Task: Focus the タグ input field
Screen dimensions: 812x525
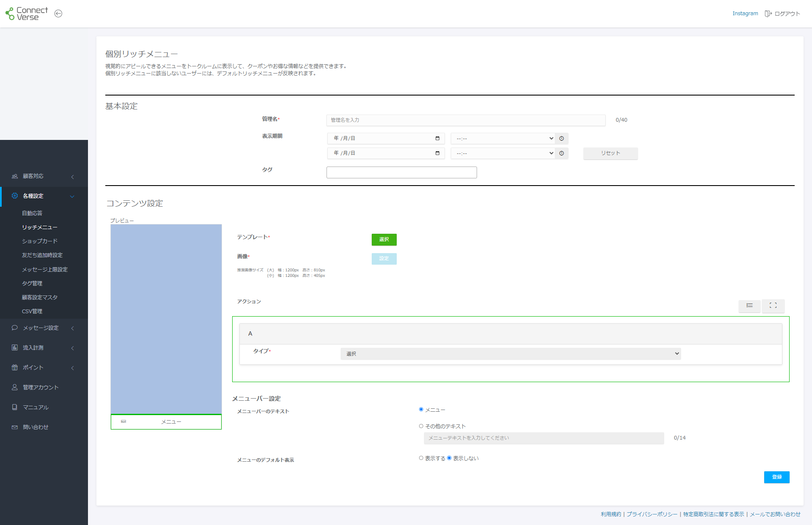Action: [x=402, y=172]
